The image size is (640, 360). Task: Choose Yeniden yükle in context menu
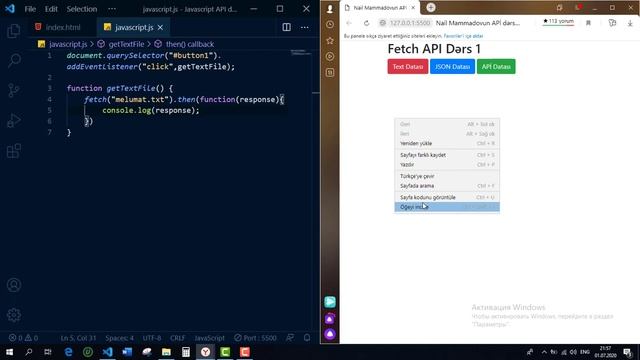(447, 143)
